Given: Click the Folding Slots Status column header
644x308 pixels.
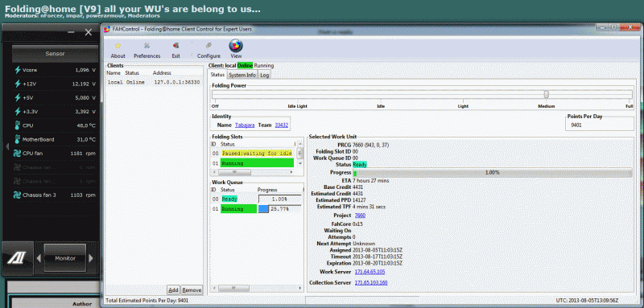Looking at the screenshot, I should point(228,145).
